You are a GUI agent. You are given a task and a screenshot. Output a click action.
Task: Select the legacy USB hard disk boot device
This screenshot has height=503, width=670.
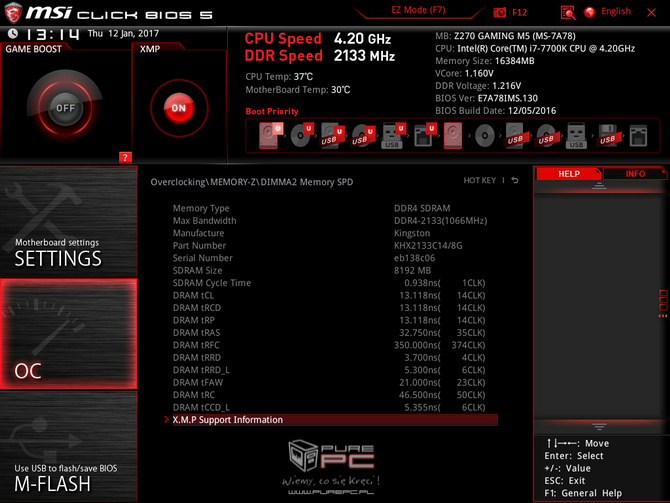[x=515, y=135]
